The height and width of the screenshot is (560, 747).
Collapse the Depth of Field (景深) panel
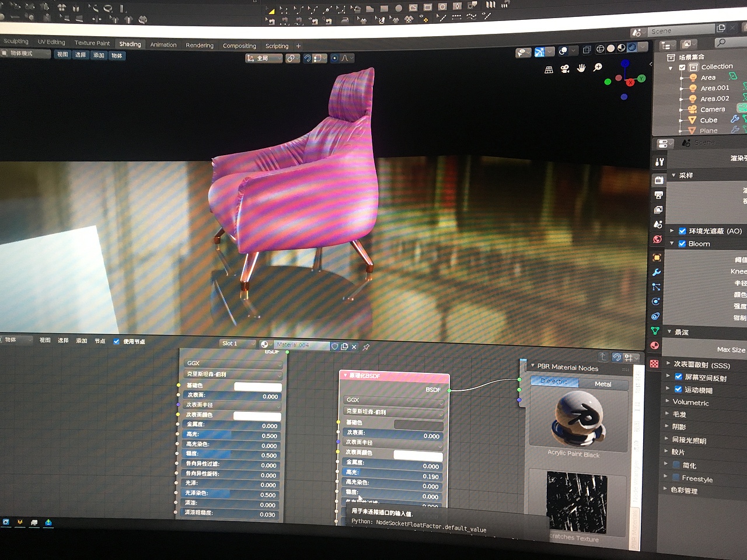point(669,332)
